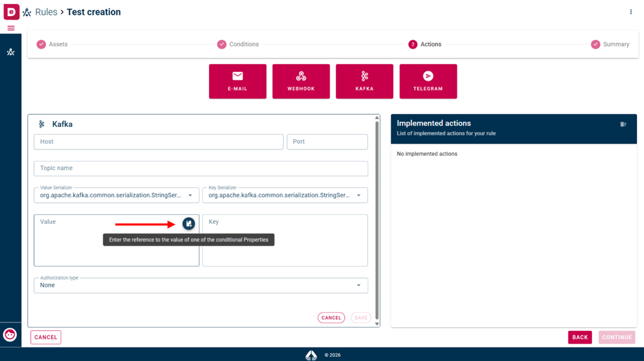The width and height of the screenshot is (644, 361).
Task: Click the Kafka icon in form header
Action: tap(42, 124)
